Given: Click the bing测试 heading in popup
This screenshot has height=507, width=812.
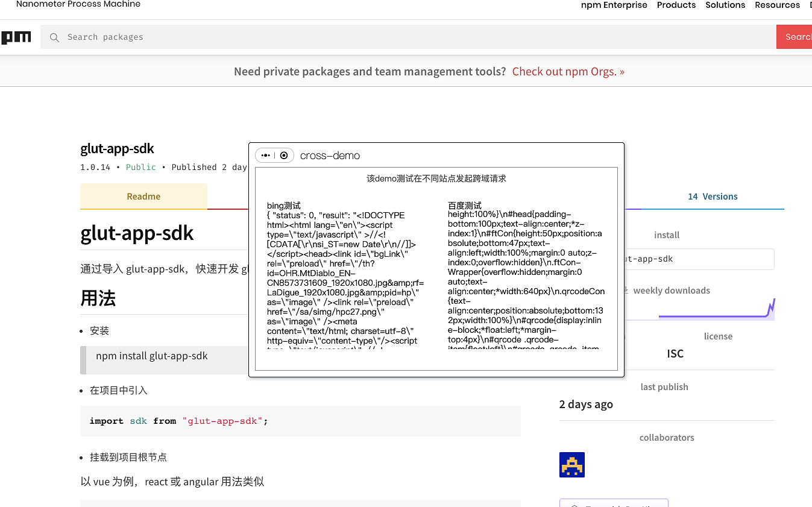Looking at the screenshot, I should click(284, 206).
